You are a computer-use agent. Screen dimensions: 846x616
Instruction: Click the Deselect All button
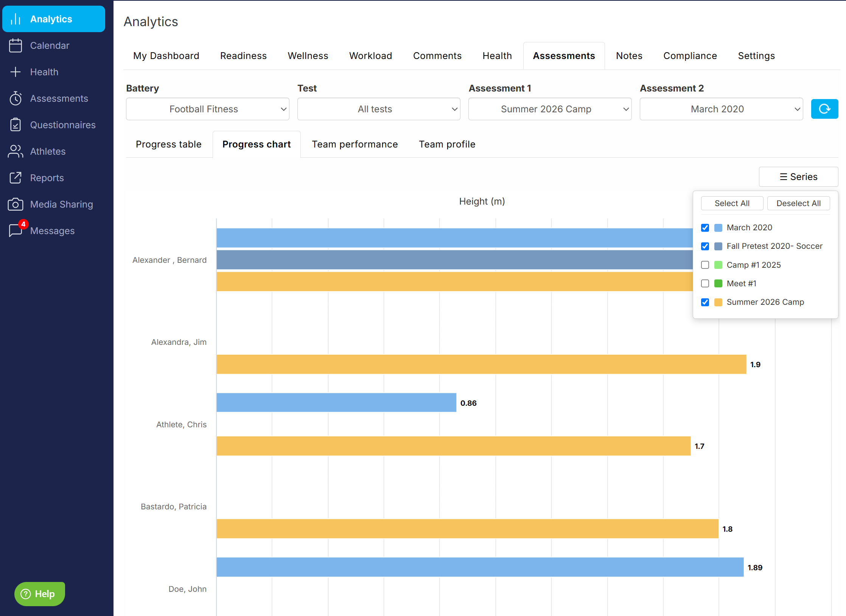coord(798,203)
